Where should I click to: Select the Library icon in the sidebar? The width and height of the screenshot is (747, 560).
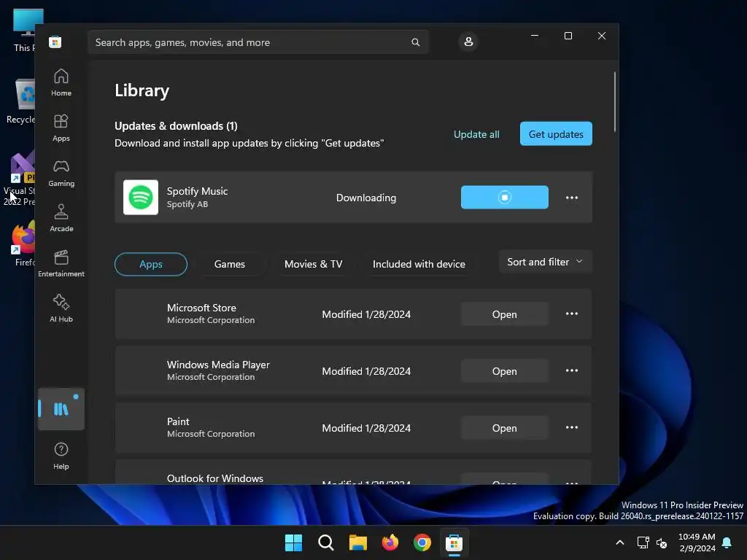point(61,409)
